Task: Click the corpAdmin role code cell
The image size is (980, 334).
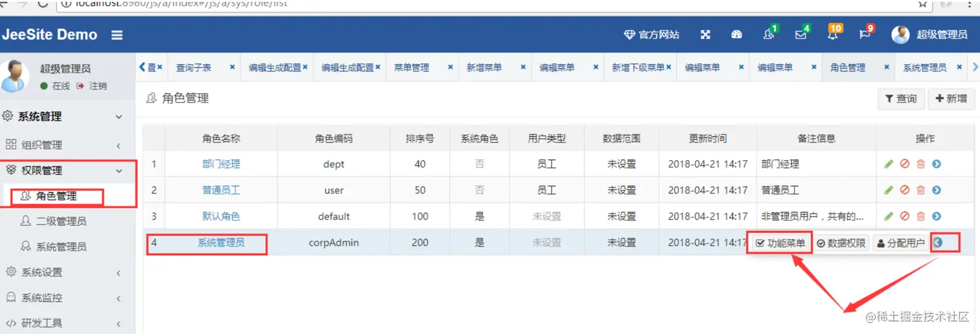Action: pos(334,243)
